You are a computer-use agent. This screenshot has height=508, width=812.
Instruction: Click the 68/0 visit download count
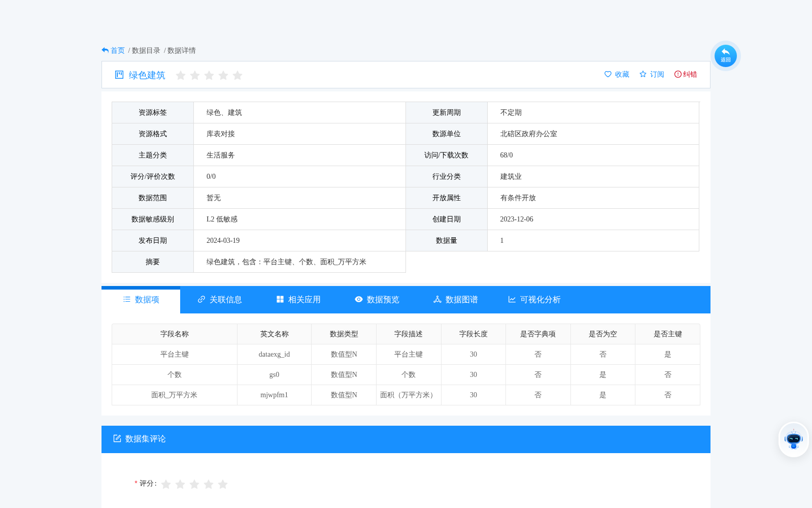(x=506, y=155)
